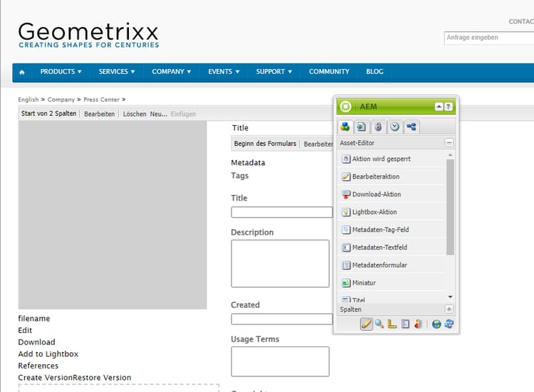Select the Titel component icon

pyautogui.click(x=345, y=300)
